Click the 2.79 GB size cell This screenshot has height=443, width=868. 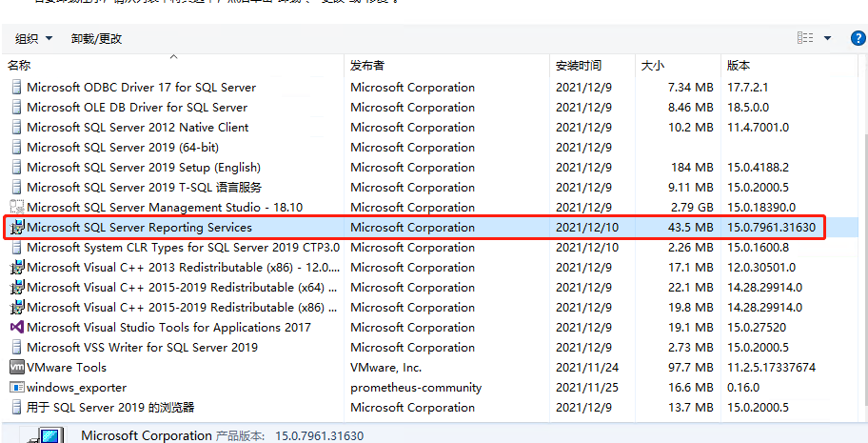pyautogui.click(x=691, y=207)
